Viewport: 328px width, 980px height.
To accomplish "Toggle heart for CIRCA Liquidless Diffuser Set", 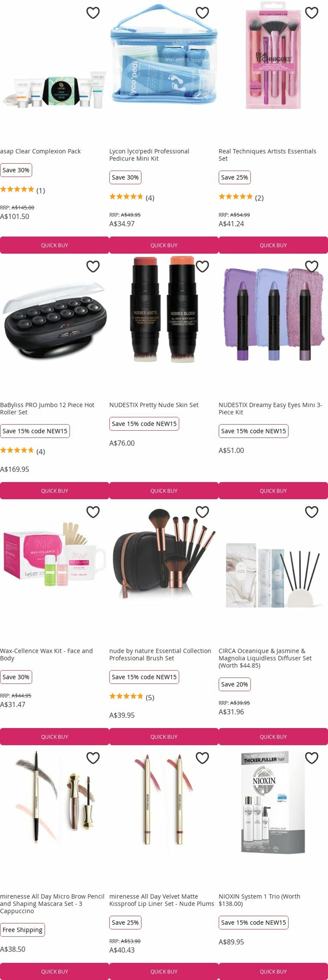I will point(312,512).
